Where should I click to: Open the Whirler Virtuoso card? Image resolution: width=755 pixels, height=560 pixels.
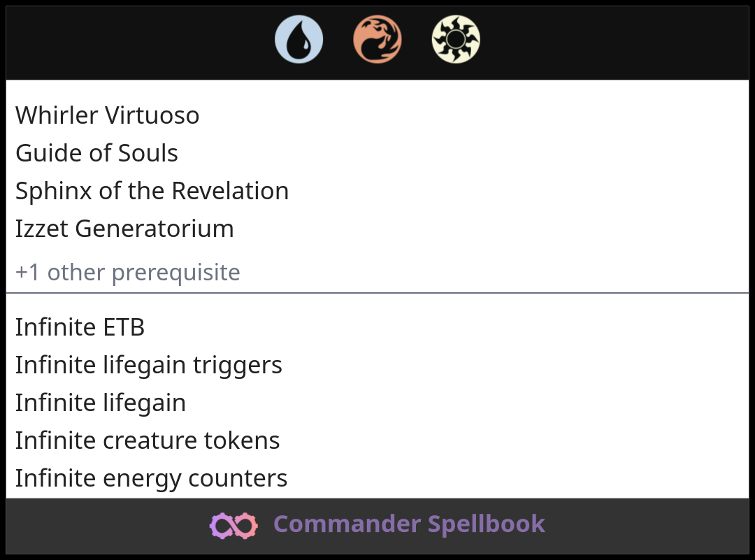(x=107, y=115)
